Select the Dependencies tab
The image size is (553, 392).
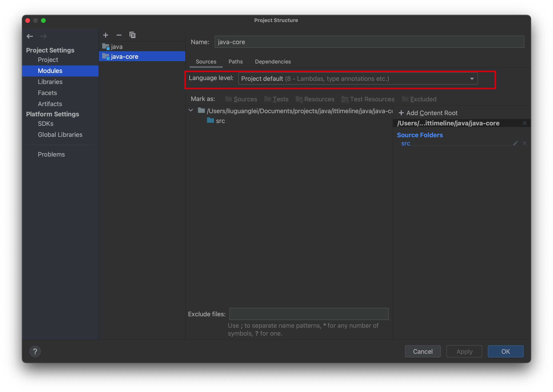point(273,62)
